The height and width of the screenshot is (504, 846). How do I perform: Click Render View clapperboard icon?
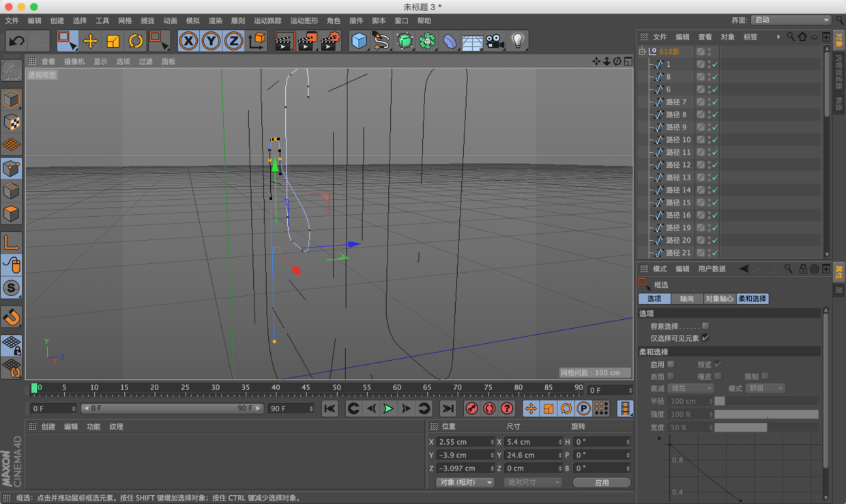pyautogui.click(x=285, y=42)
